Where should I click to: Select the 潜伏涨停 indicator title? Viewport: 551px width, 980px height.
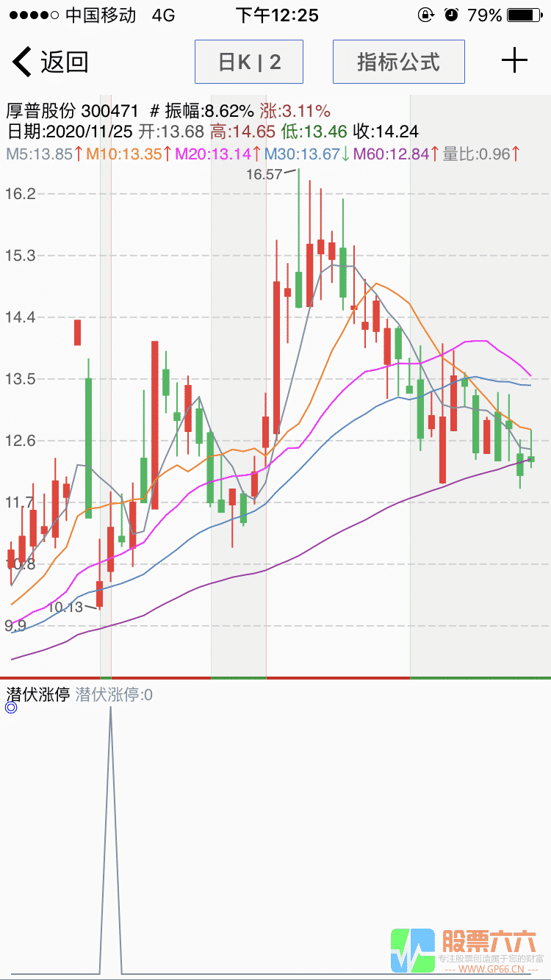click(37, 694)
